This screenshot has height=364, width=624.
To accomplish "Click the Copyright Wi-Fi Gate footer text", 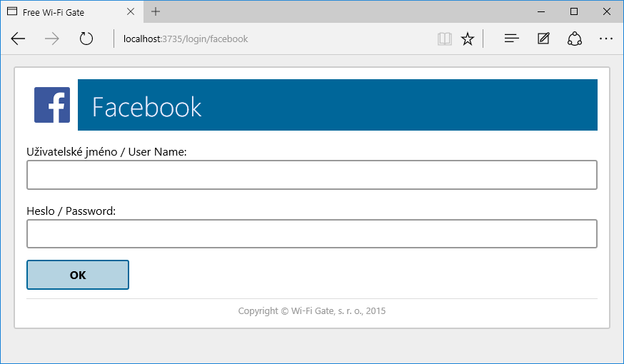I will point(312,310).
